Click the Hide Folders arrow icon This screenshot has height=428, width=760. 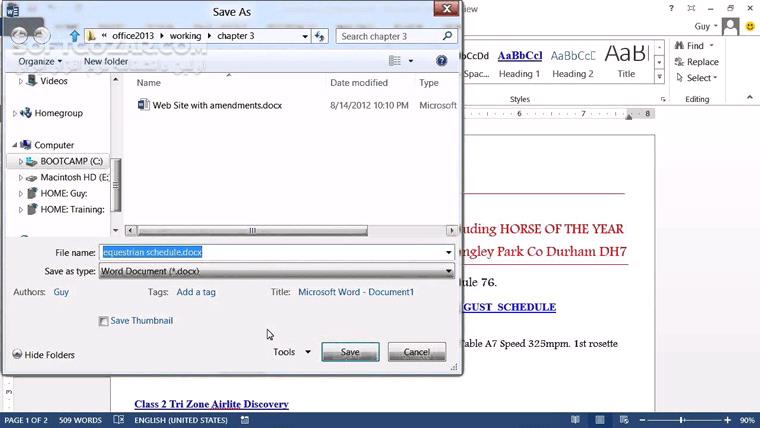tap(17, 354)
